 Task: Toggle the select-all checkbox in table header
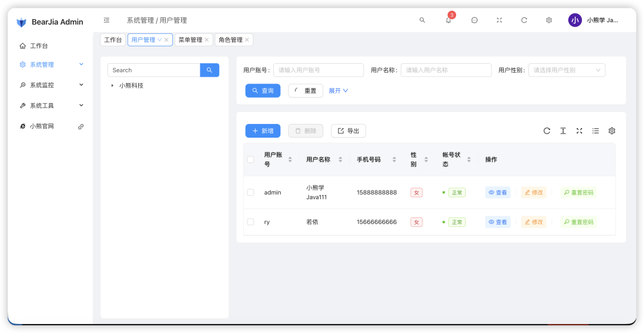click(x=250, y=160)
